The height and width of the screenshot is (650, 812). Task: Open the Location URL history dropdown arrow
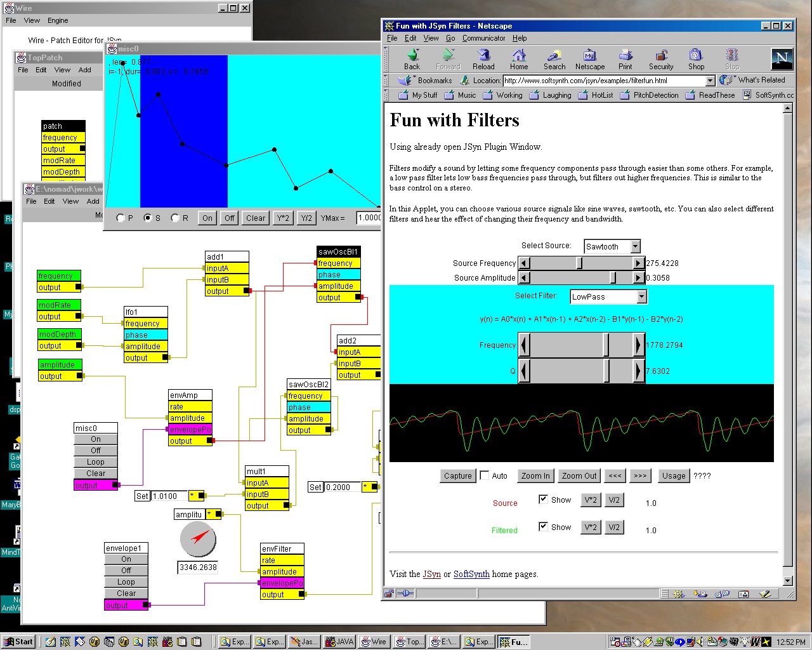710,81
